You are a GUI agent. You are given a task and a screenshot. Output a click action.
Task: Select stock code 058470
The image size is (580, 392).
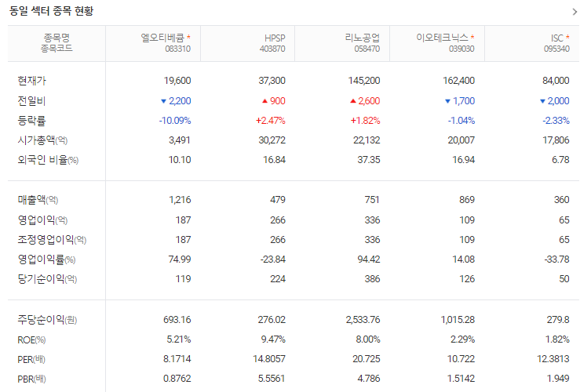tap(367, 49)
